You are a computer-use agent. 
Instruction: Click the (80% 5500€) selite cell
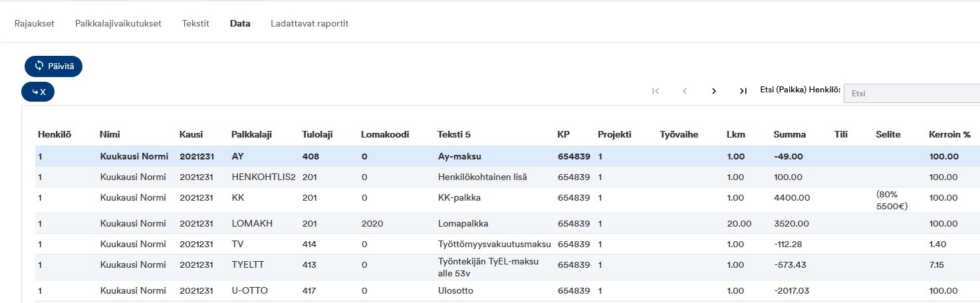pyautogui.click(x=892, y=200)
